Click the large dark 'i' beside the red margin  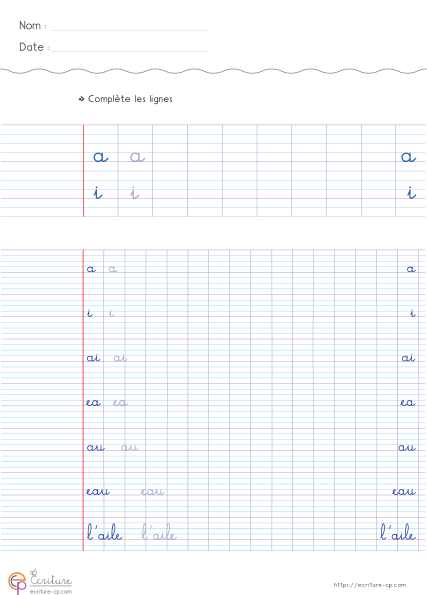pyautogui.click(x=98, y=192)
